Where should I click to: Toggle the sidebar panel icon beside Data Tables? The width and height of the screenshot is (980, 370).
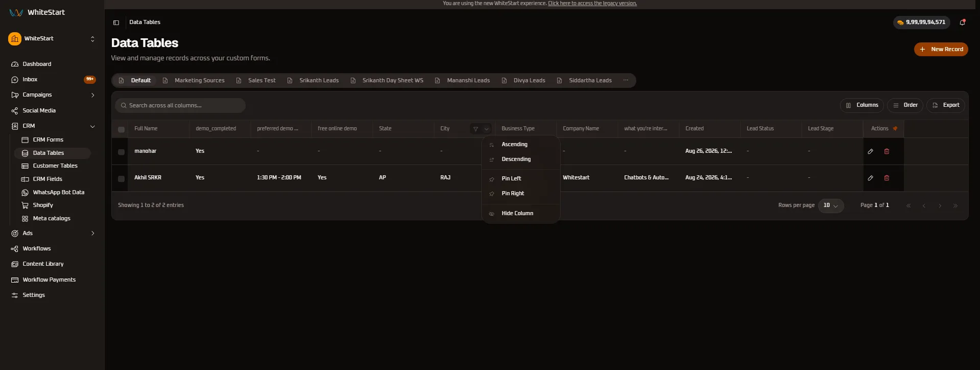pyautogui.click(x=116, y=22)
